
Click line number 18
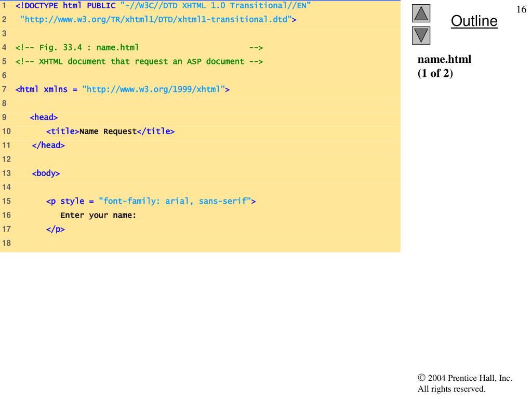click(x=6, y=243)
